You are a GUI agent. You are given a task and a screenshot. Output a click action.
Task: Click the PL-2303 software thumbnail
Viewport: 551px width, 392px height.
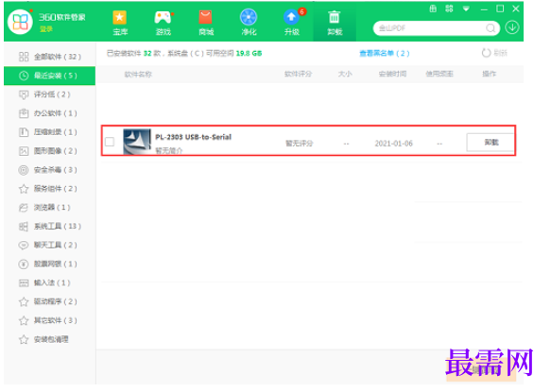pos(137,142)
